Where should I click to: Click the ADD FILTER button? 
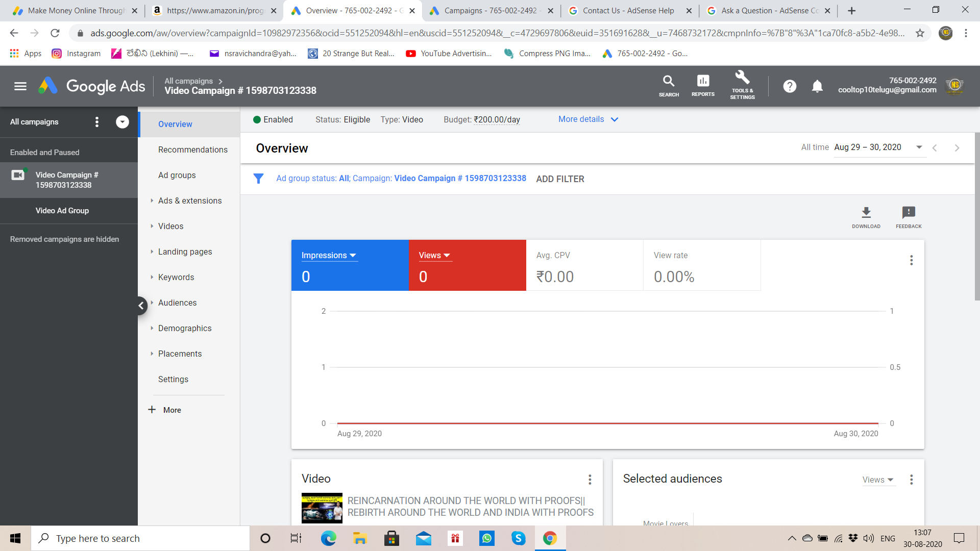point(560,179)
